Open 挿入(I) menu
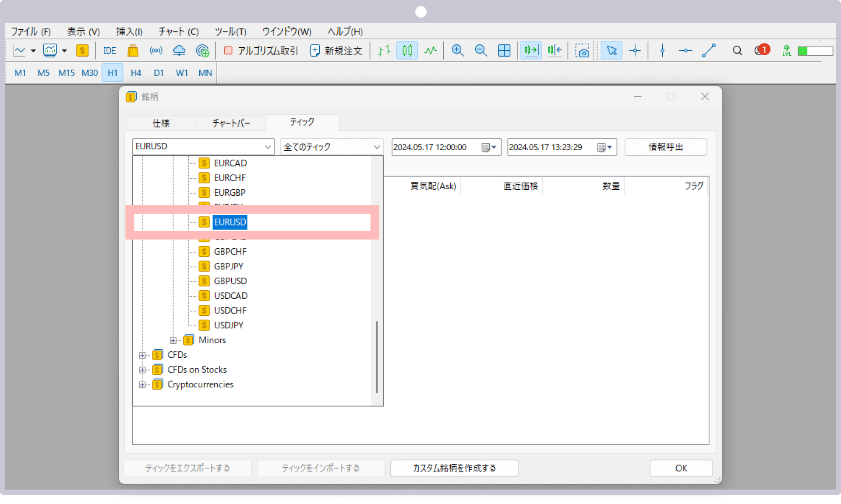This screenshot has height=504, width=841. 129,32
